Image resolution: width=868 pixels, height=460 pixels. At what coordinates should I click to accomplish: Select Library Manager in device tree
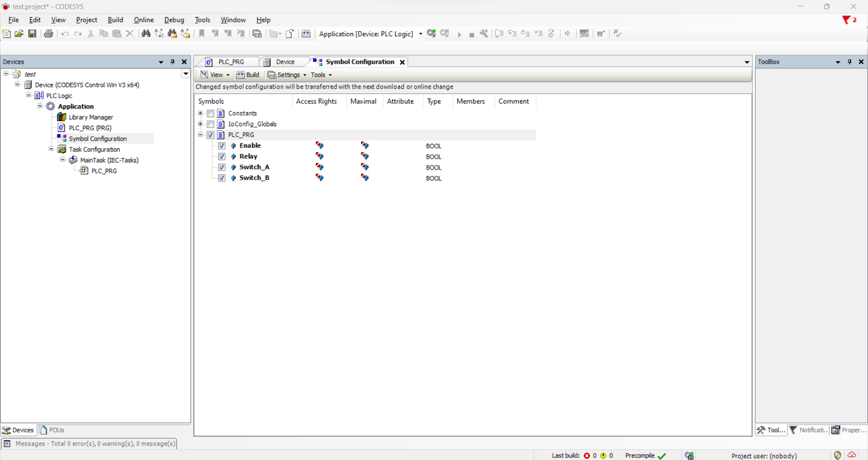(90, 117)
